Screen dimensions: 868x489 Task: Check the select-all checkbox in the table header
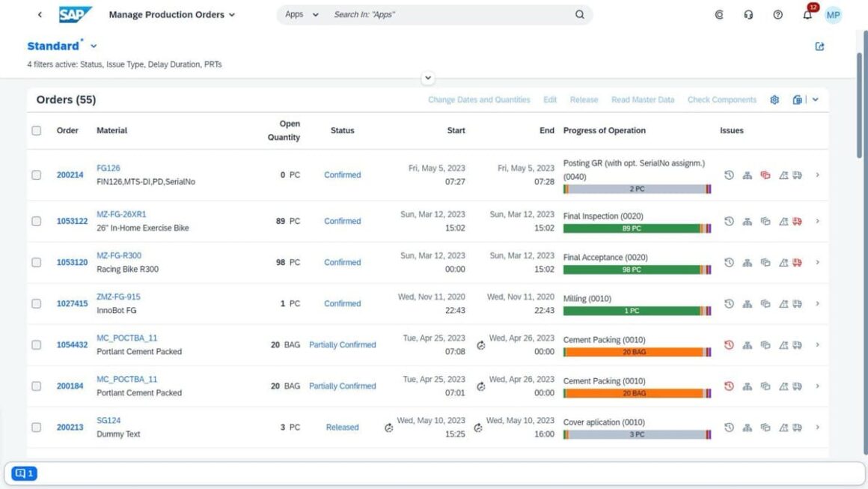tap(36, 130)
